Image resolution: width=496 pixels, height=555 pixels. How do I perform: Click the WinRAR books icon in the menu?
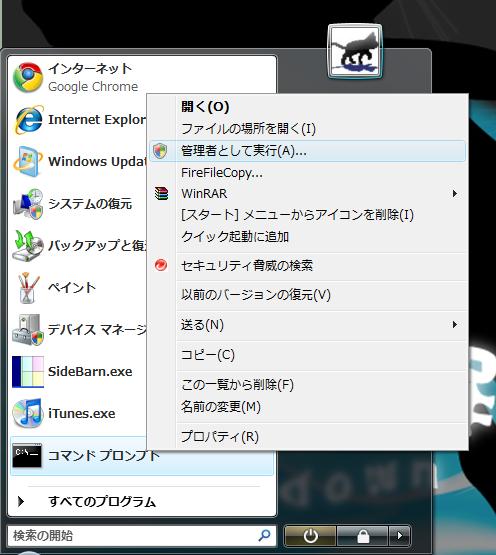(x=161, y=194)
